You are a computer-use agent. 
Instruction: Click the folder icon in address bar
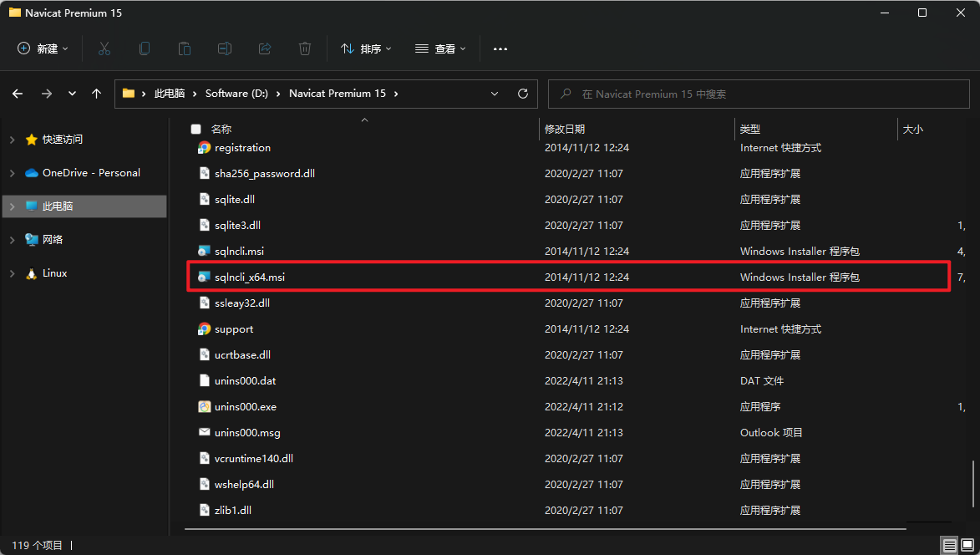pos(129,94)
